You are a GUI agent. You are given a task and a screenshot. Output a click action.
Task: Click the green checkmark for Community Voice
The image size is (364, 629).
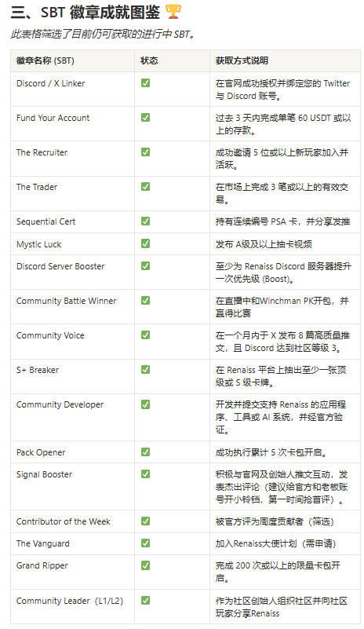[x=145, y=335]
